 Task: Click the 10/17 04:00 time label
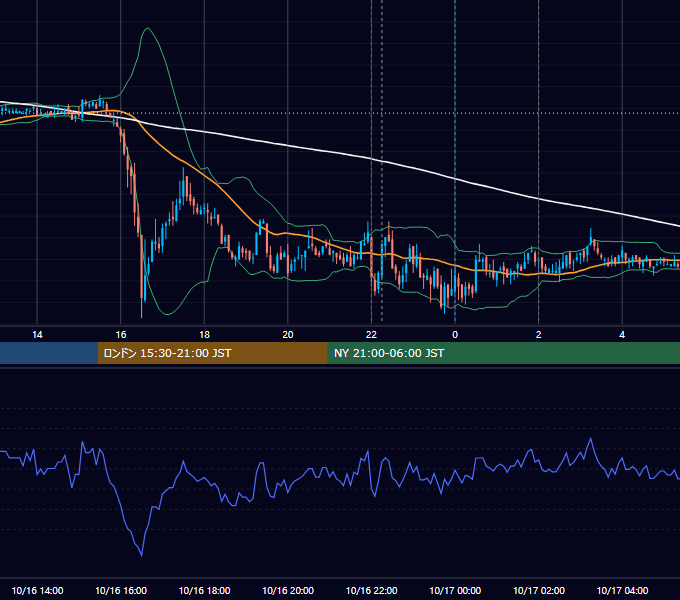click(x=622, y=590)
